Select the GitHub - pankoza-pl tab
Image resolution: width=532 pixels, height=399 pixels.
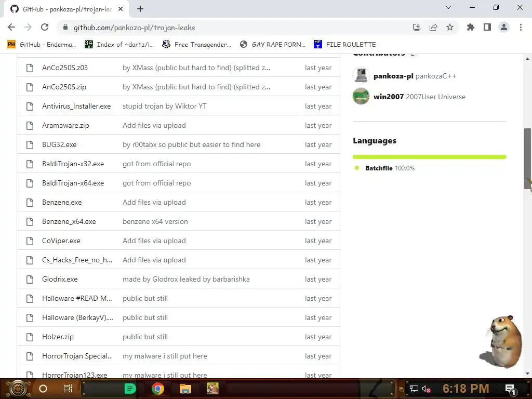[x=66, y=9]
